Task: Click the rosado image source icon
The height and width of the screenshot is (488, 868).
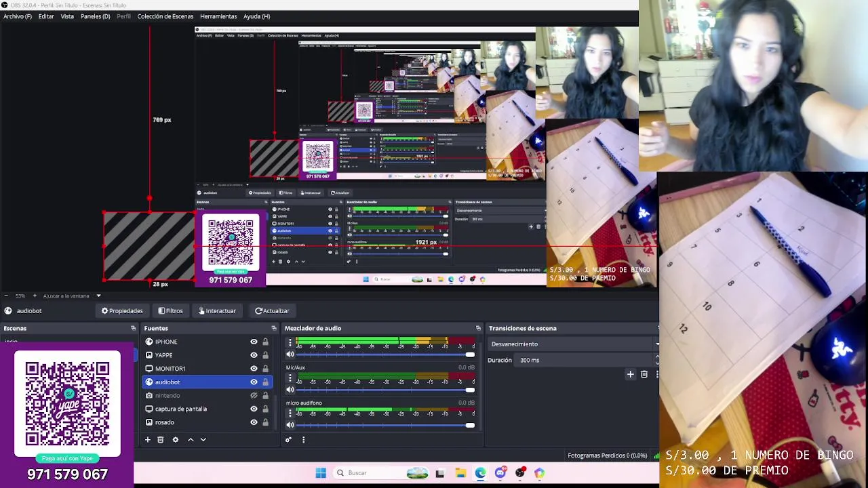Action: tap(149, 422)
